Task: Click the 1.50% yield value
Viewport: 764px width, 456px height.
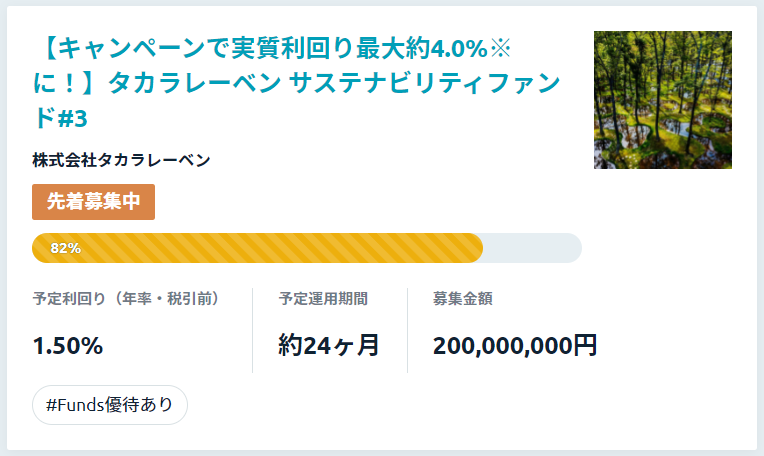Action: coord(68,346)
